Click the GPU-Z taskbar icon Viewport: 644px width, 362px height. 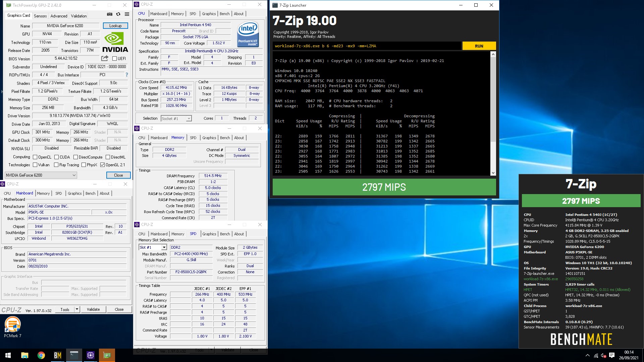[107, 355]
